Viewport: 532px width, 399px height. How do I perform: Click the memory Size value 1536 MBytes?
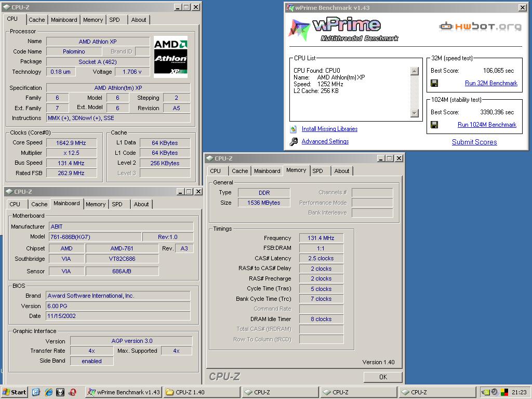263,203
